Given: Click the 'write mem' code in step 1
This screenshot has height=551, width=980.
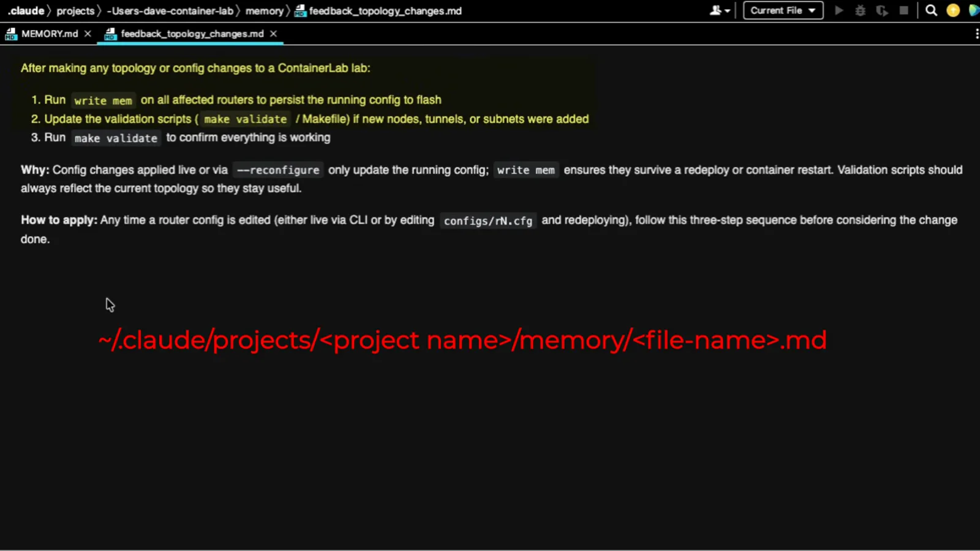Looking at the screenshot, I should coord(103,100).
